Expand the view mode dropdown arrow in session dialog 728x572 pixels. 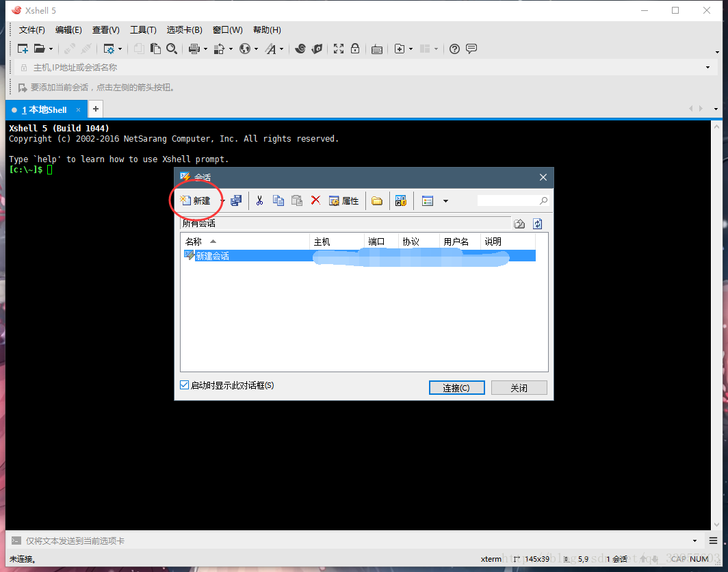pos(445,201)
